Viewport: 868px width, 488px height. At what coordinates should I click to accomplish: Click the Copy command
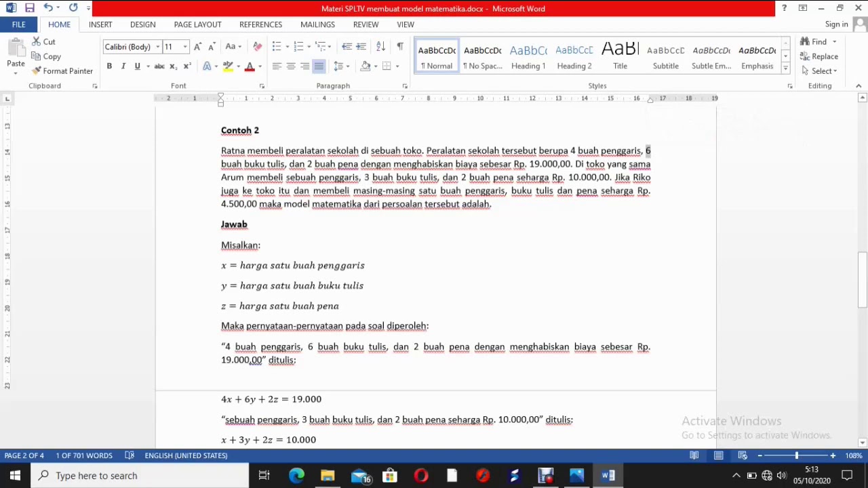point(46,57)
